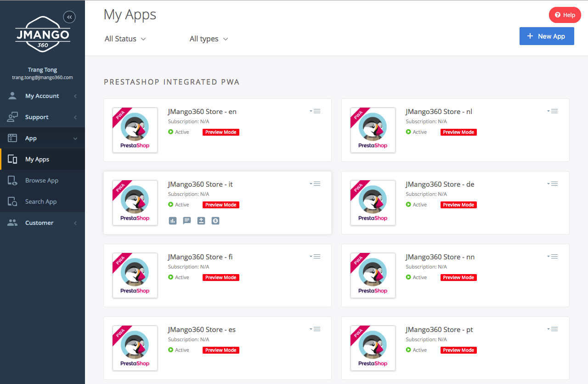This screenshot has height=384, width=588.
Task: Click green Active status icon for Store - nl
Action: pos(408,132)
